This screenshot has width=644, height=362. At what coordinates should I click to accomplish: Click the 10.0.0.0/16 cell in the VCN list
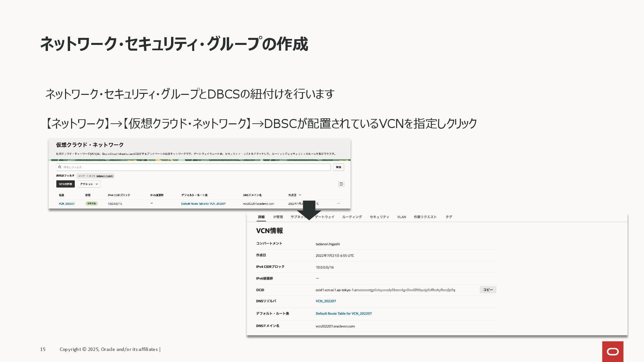coord(115,204)
